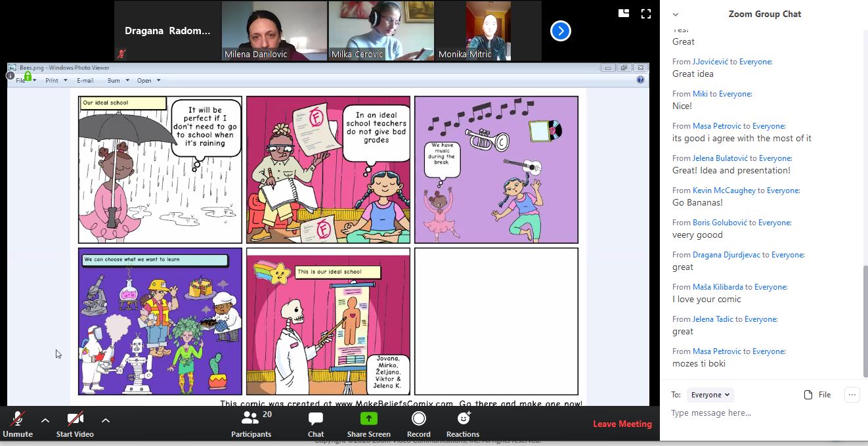This screenshot has height=446, width=868.
Task: Expand video options arrow beside Start Video
Action: [106, 420]
